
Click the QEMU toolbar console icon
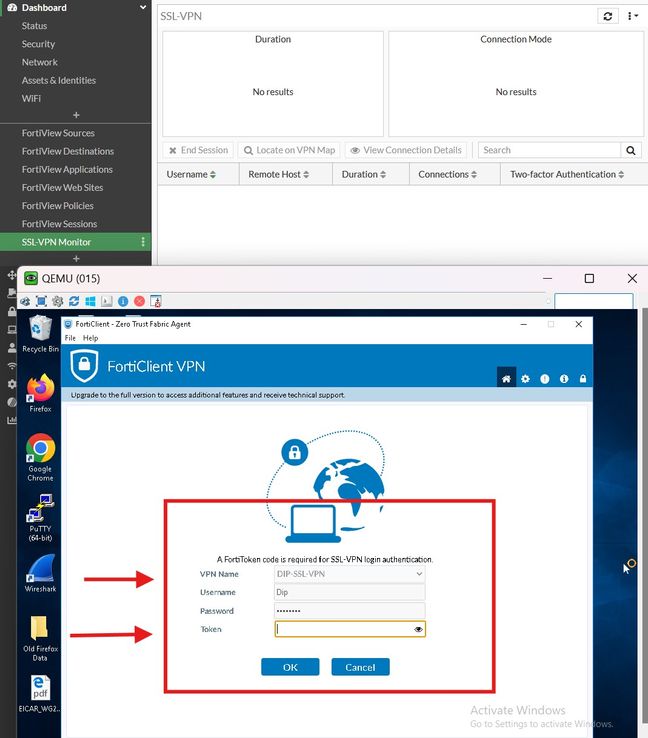coord(107,301)
